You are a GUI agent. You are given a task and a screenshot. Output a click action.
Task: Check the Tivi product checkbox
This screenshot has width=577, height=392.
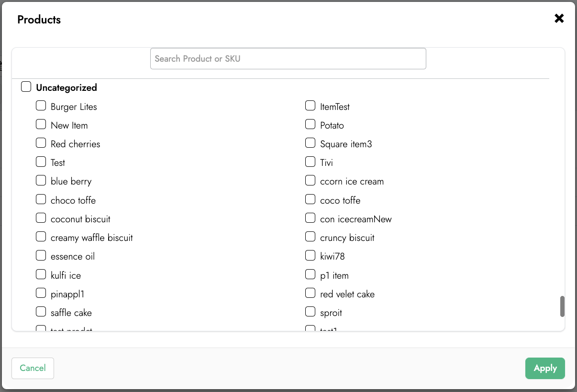coord(311,162)
